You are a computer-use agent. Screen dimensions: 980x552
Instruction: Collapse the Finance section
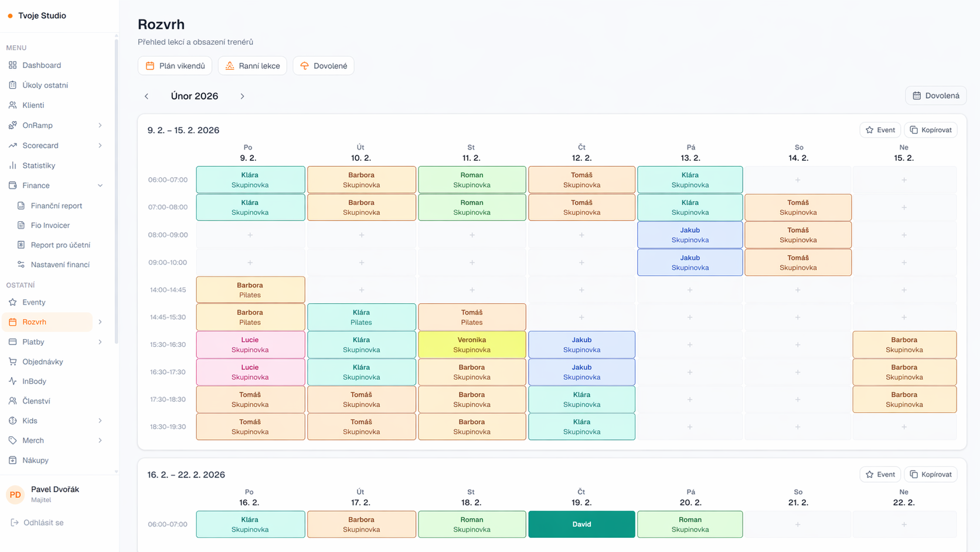pos(100,185)
